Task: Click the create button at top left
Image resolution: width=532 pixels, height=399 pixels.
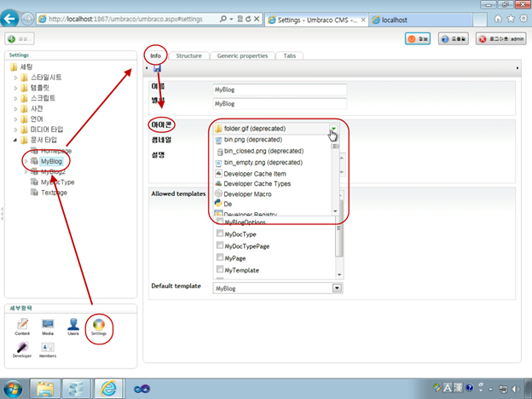Action: [20, 39]
